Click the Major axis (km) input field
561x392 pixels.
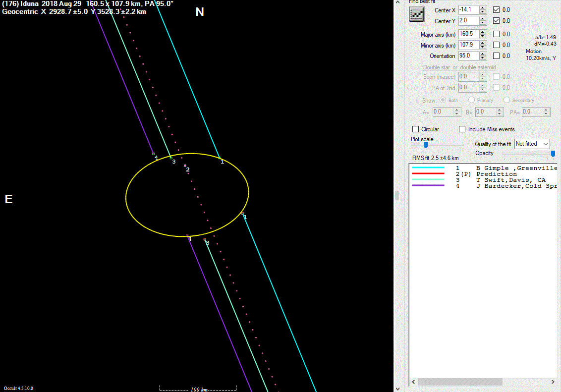(x=469, y=34)
